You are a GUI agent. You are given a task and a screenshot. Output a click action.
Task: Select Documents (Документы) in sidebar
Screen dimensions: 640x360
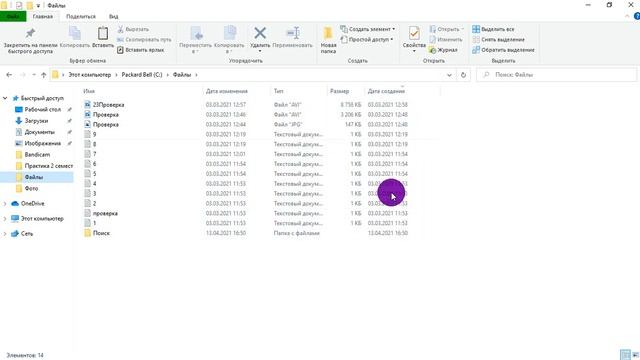[39, 132]
